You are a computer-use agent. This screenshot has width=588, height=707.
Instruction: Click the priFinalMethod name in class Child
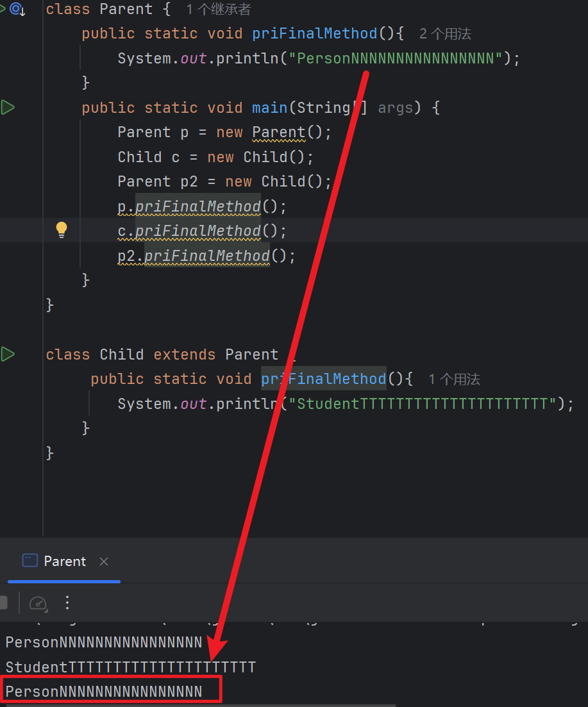(323, 379)
